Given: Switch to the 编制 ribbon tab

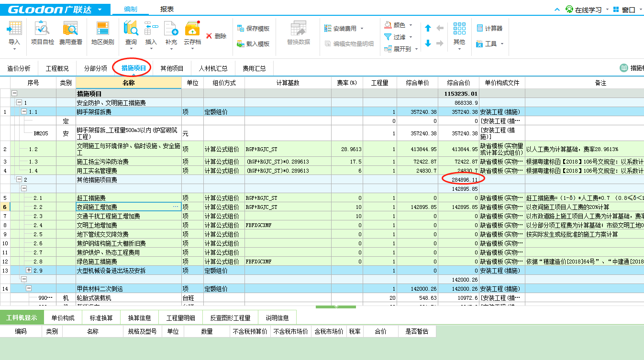Looking at the screenshot, I should (x=130, y=10).
